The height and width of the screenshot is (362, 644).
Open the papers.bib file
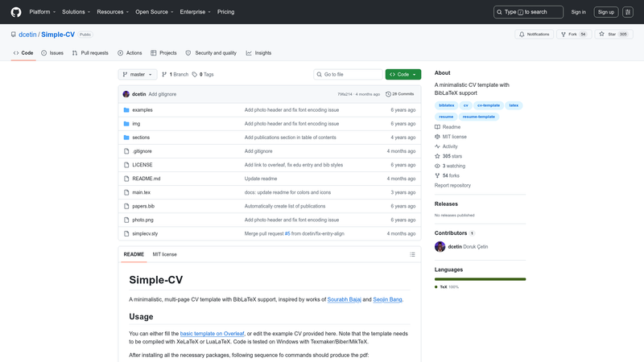click(x=143, y=206)
